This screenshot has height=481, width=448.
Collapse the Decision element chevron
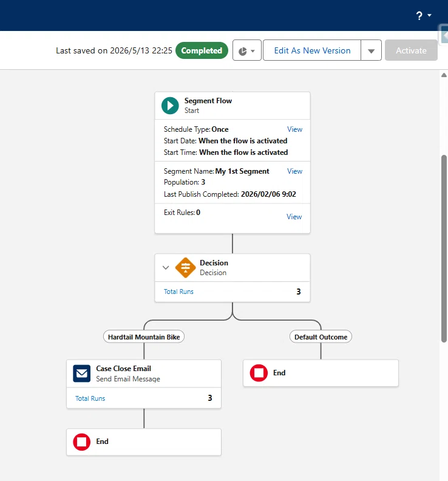(166, 267)
